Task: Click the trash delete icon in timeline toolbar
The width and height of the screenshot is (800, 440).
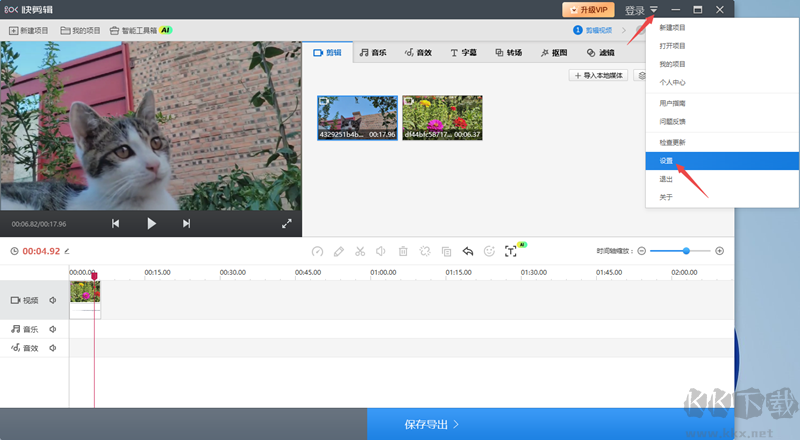Action: tap(403, 251)
